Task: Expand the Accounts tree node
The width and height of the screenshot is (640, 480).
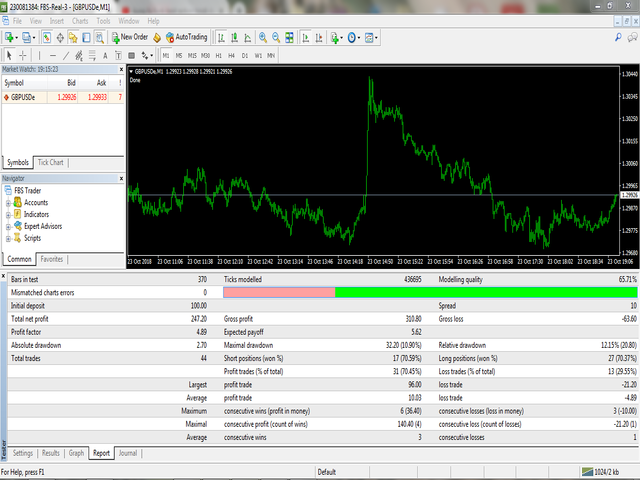Action: point(9,202)
